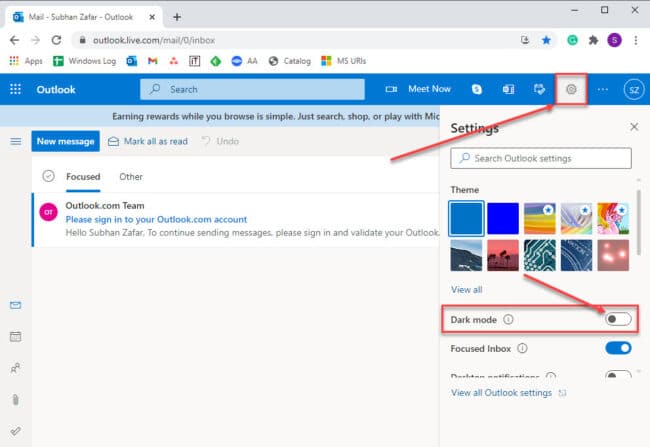
Task: Select the rainbow stripes theme
Action: (x=539, y=219)
